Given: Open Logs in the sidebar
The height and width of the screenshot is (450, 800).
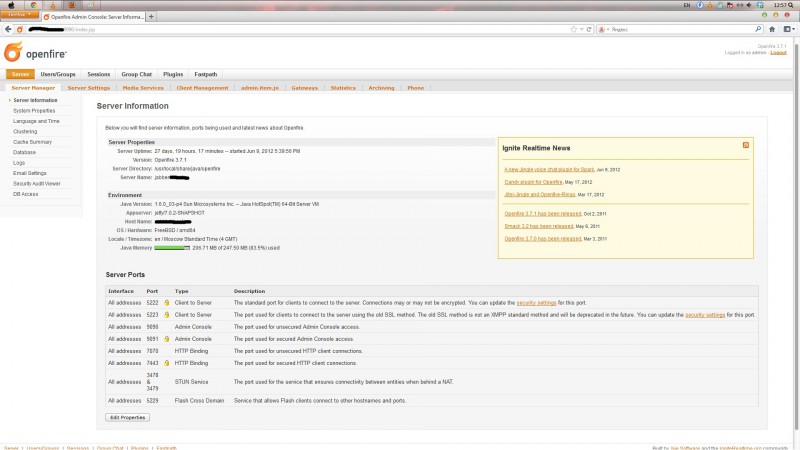Looking at the screenshot, I should (19, 163).
